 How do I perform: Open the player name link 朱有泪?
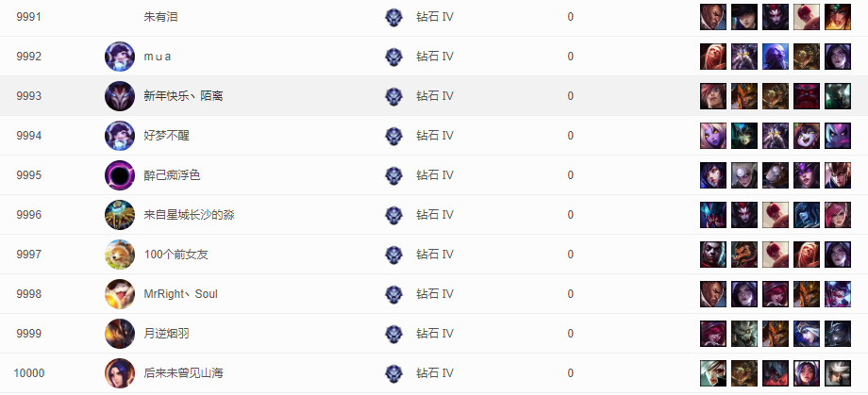pyautogui.click(x=161, y=17)
